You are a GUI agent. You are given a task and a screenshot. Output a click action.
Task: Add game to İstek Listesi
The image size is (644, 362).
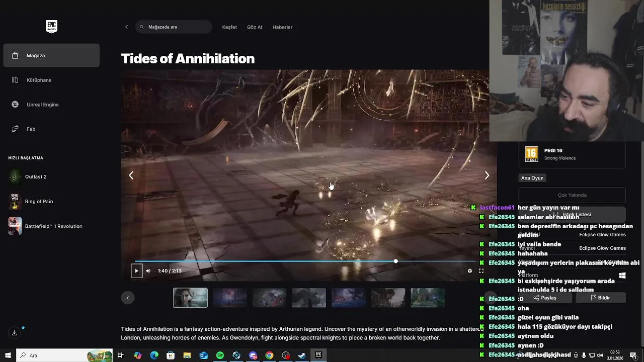[x=572, y=215]
